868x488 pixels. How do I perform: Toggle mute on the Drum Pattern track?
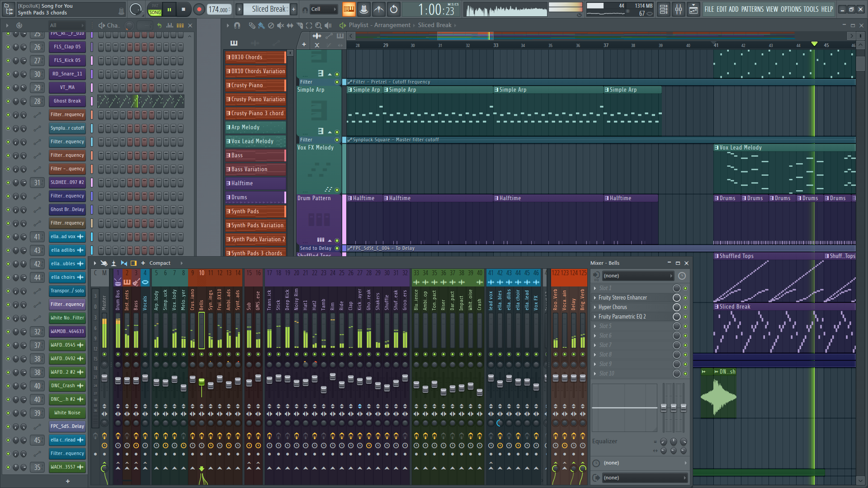[x=337, y=240]
